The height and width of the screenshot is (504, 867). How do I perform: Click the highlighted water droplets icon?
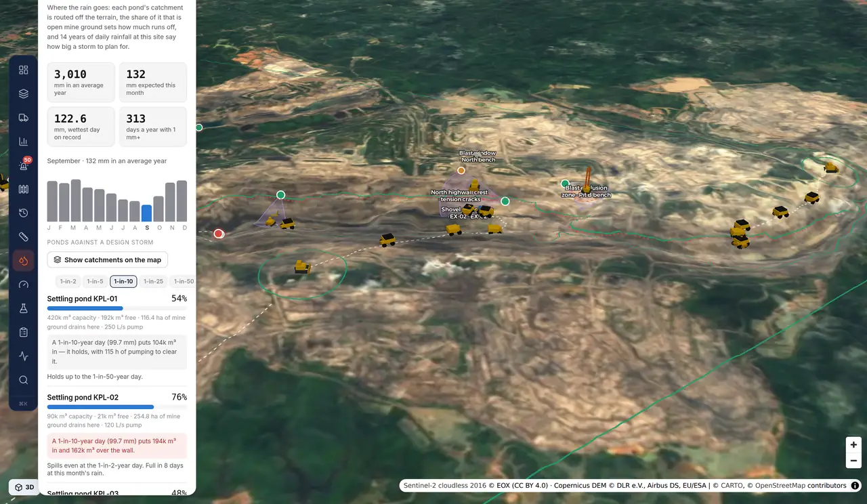(x=24, y=261)
